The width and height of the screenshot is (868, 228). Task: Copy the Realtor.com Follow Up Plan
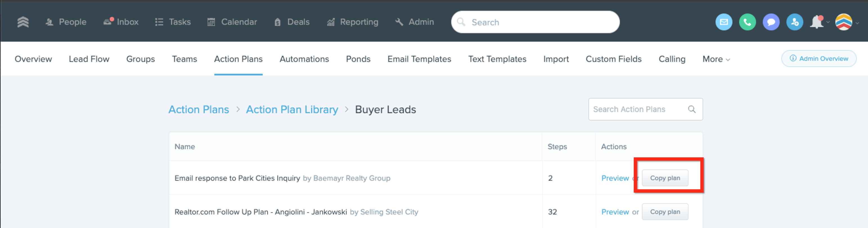664,212
